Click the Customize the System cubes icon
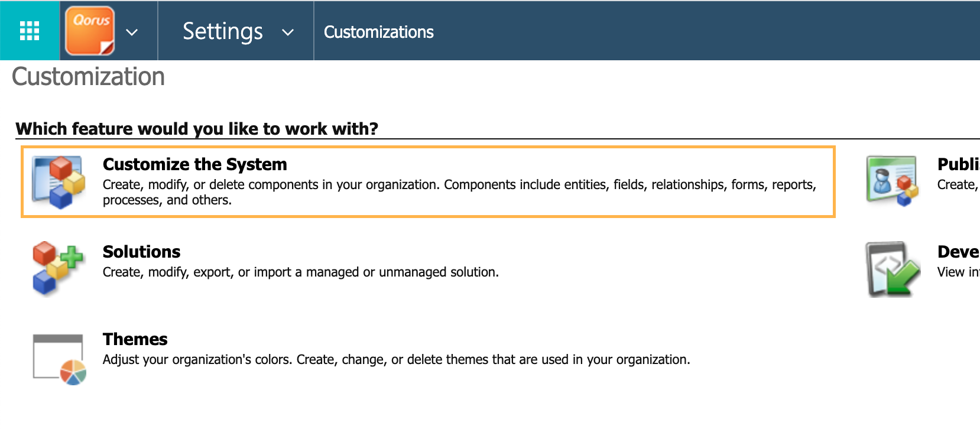 click(x=59, y=181)
